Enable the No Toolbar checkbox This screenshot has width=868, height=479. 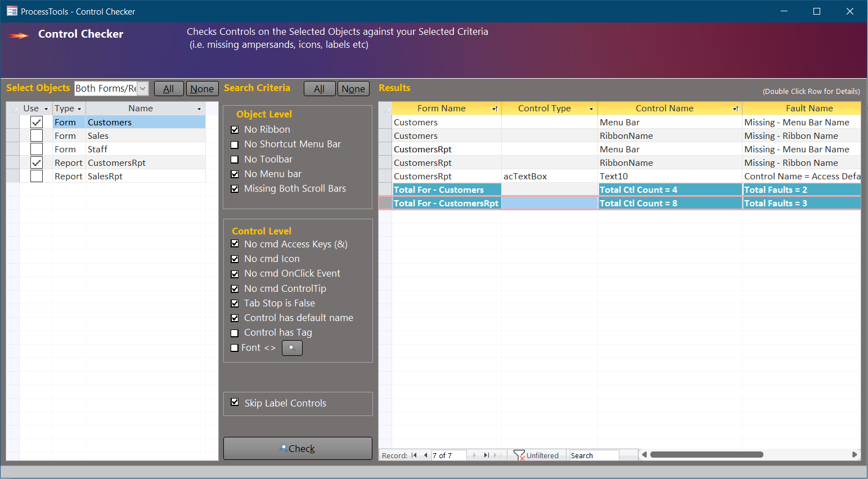click(x=235, y=159)
